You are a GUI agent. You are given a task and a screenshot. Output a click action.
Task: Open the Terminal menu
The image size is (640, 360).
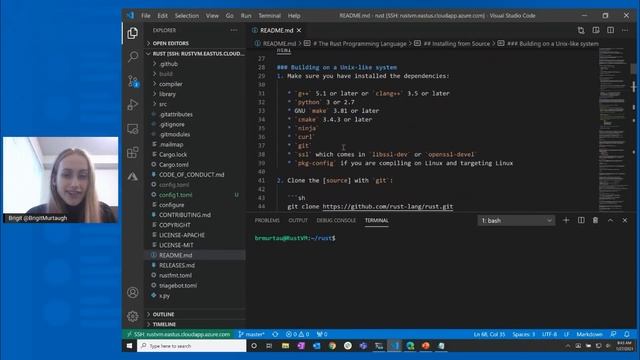pos(269,16)
